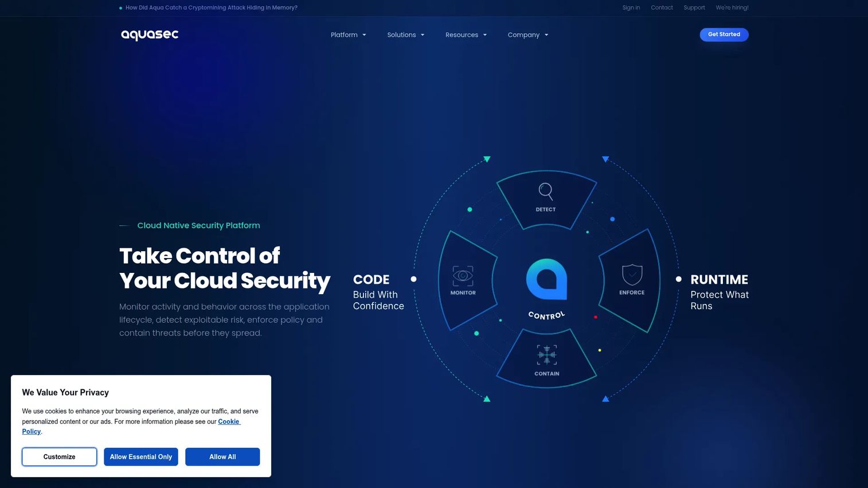Open the Cryptomining Attack announcement link
The height and width of the screenshot is (488, 868).
click(x=211, y=7)
